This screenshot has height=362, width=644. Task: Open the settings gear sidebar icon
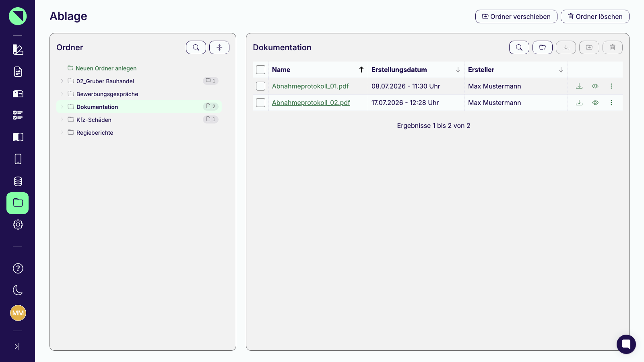(x=18, y=224)
